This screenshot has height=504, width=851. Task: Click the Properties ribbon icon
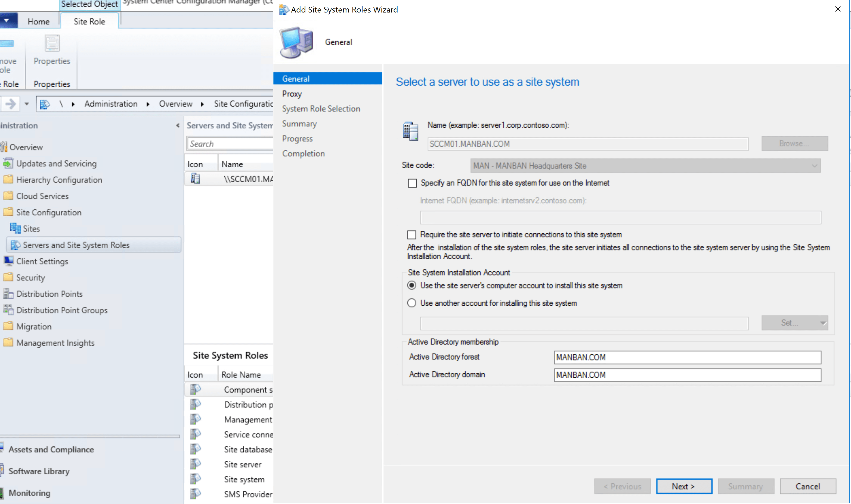[52, 43]
